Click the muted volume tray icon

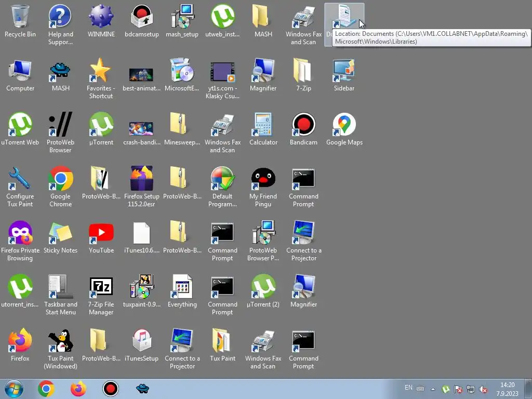coord(483,389)
